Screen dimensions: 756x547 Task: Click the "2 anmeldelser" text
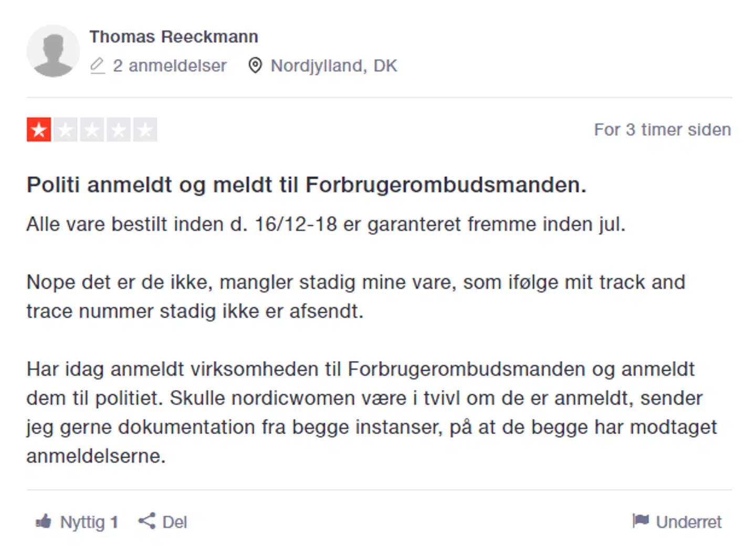click(x=170, y=66)
